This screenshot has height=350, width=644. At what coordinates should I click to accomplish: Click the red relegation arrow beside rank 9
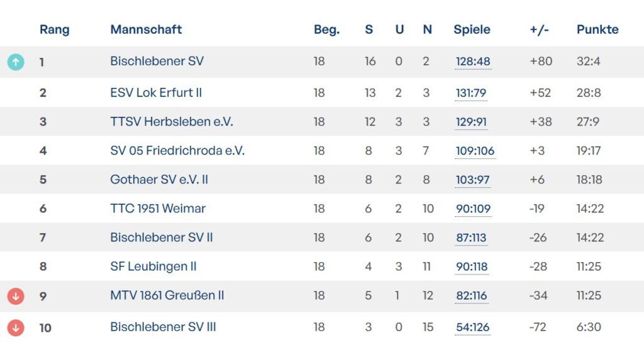[16, 295]
